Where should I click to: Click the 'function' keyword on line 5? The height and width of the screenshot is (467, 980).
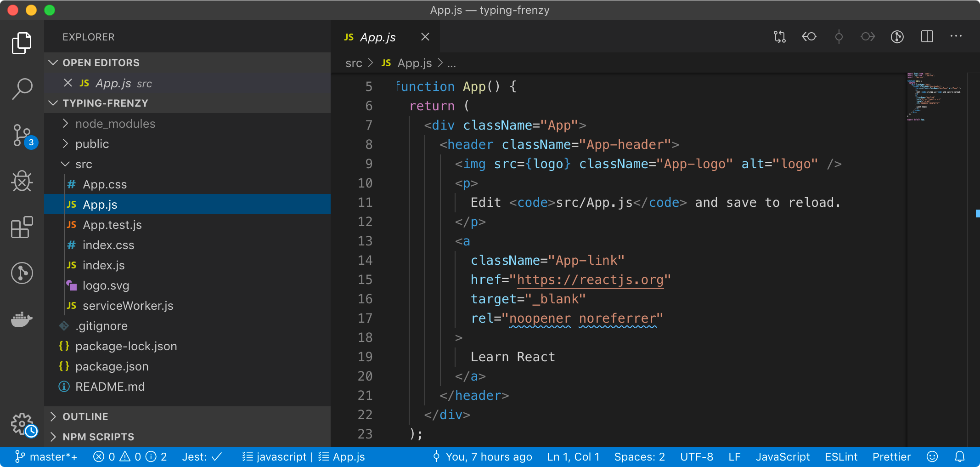425,86
